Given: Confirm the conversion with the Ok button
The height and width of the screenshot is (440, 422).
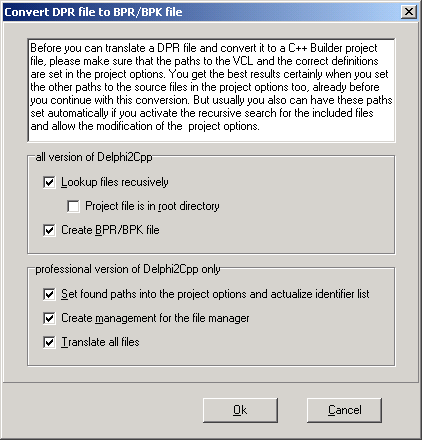Looking at the screenshot, I should pos(240,410).
